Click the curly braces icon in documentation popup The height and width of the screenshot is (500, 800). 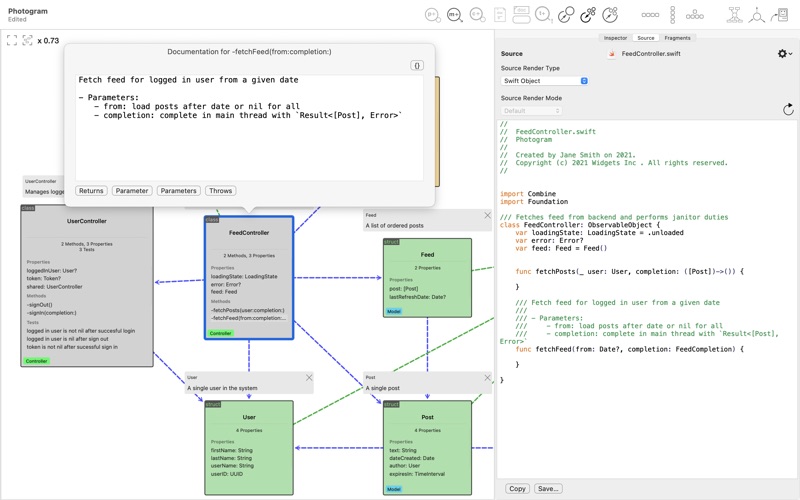pyautogui.click(x=417, y=66)
